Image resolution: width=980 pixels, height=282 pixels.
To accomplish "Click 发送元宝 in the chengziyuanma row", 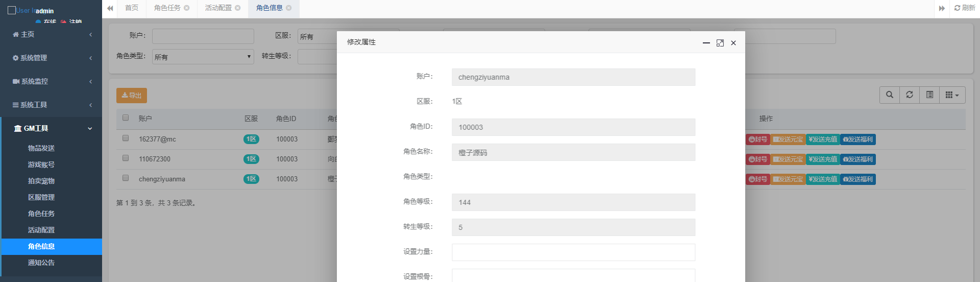I will [788, 179].
